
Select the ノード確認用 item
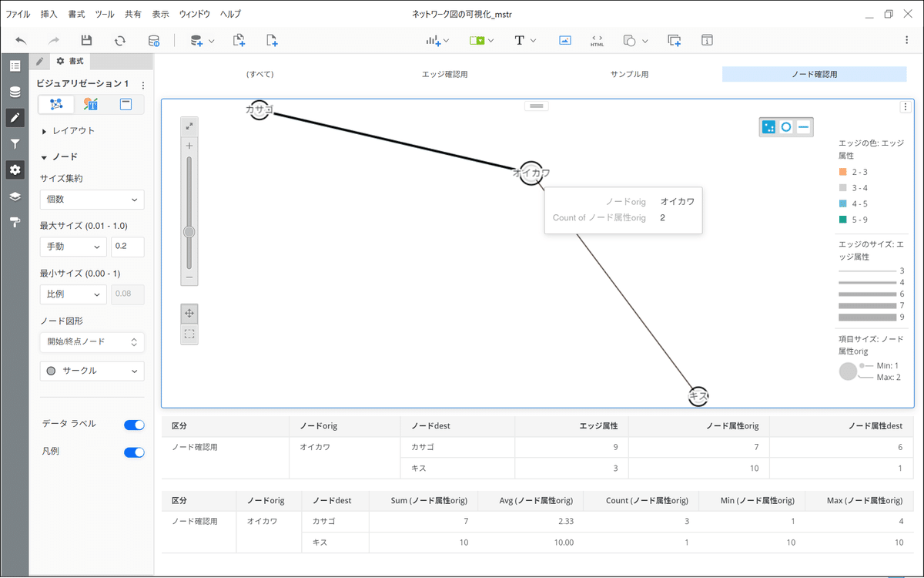(x=814, y=74)
